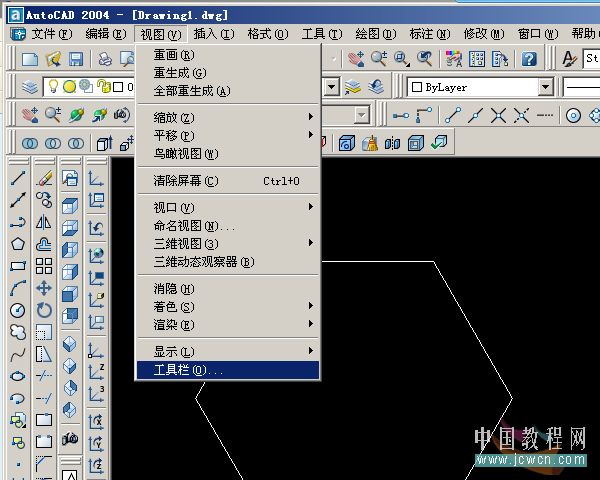
Task: Select the Array tool
Action: (x=44, y=266)
